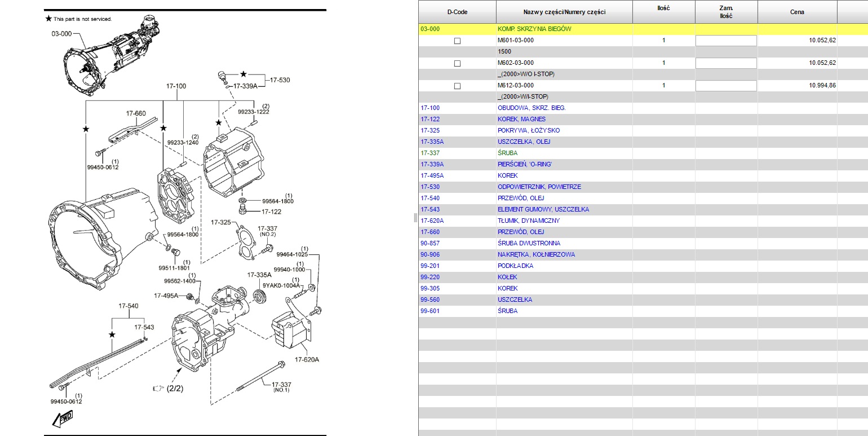The height and width of the screenshot is (436, 868).
Task: Click the 17-543 callout in the diagram
Action: pyautogui.click(x=144, y=327)
